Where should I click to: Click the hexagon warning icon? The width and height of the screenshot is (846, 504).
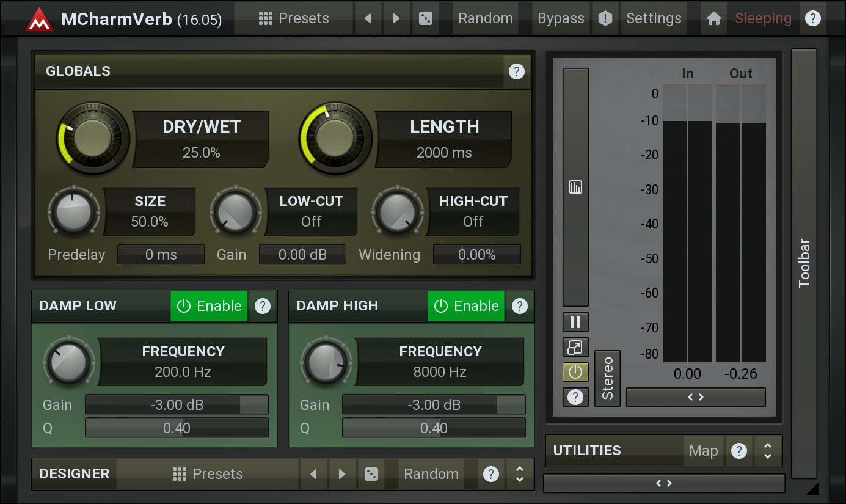605,18
